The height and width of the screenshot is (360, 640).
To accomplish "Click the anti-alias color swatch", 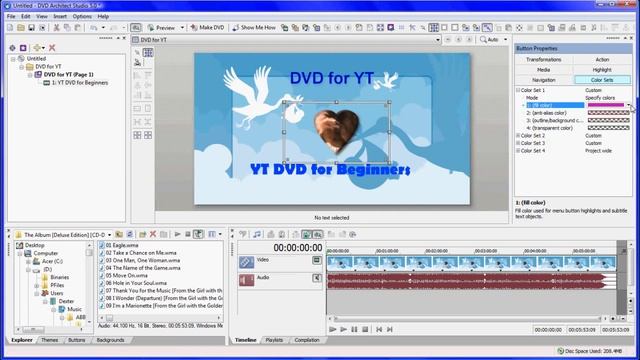I will (x=609, y=113).
